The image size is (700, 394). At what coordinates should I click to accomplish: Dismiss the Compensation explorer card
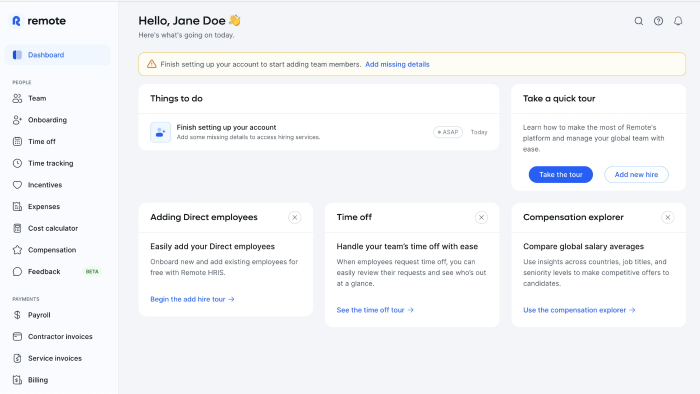point(668,218)
